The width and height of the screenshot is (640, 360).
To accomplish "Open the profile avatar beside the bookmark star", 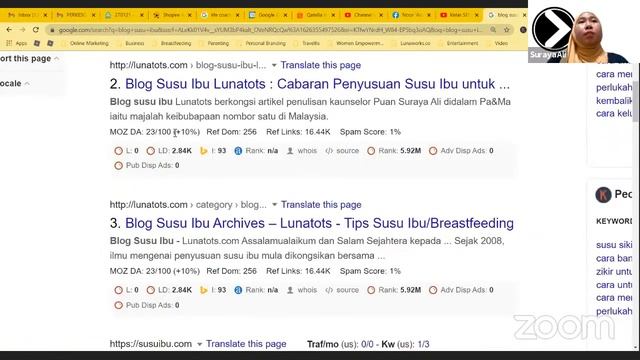I will (523, 30).
